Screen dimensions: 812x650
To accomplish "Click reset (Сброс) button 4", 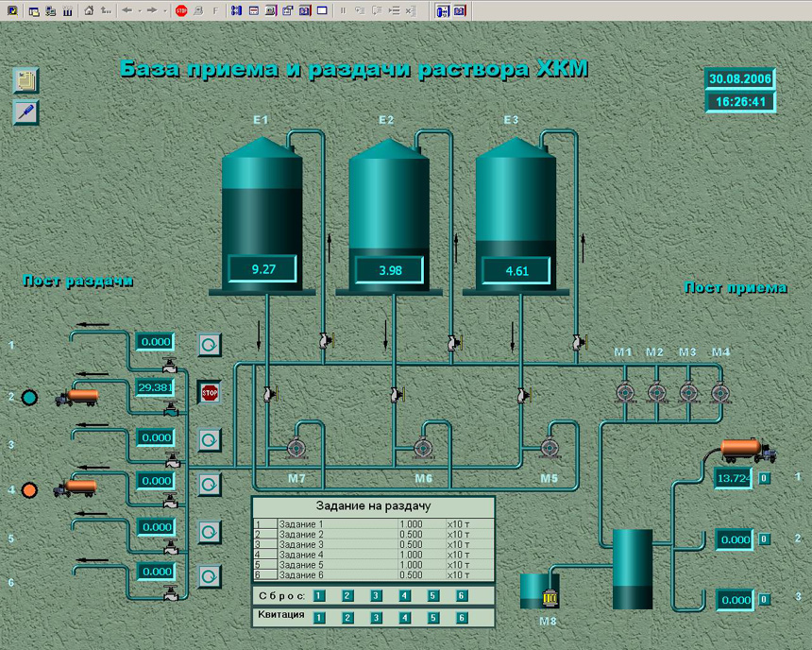I will (x=404, y=595).
